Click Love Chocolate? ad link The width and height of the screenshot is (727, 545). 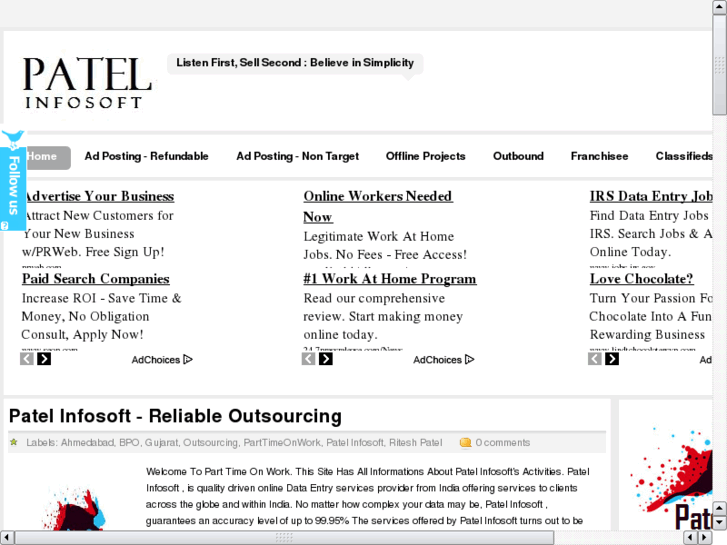(x=642, y=279)
